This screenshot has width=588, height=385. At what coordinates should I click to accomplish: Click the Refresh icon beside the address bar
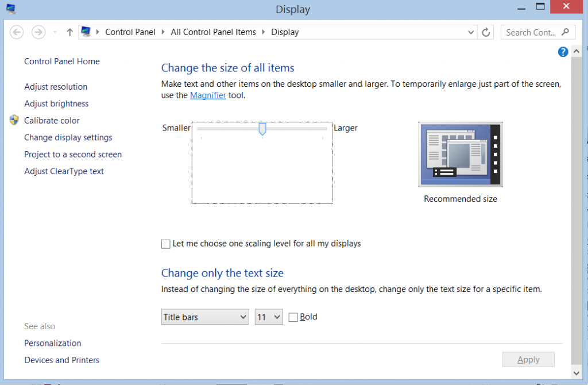click(x=486, y=32)
